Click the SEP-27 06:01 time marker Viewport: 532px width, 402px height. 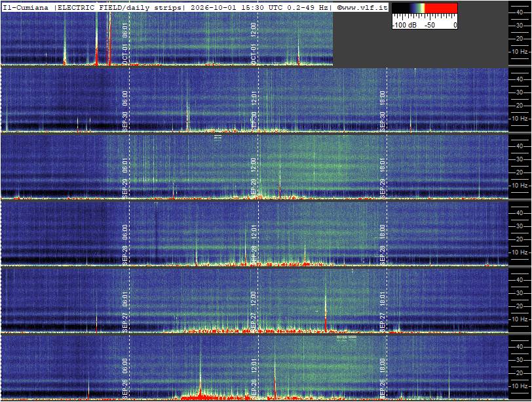125,312
